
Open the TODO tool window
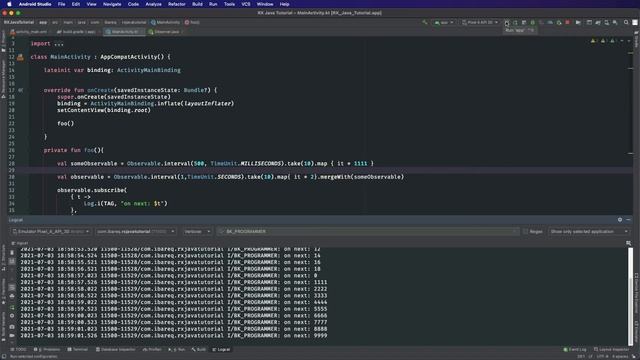pos(18,349)
